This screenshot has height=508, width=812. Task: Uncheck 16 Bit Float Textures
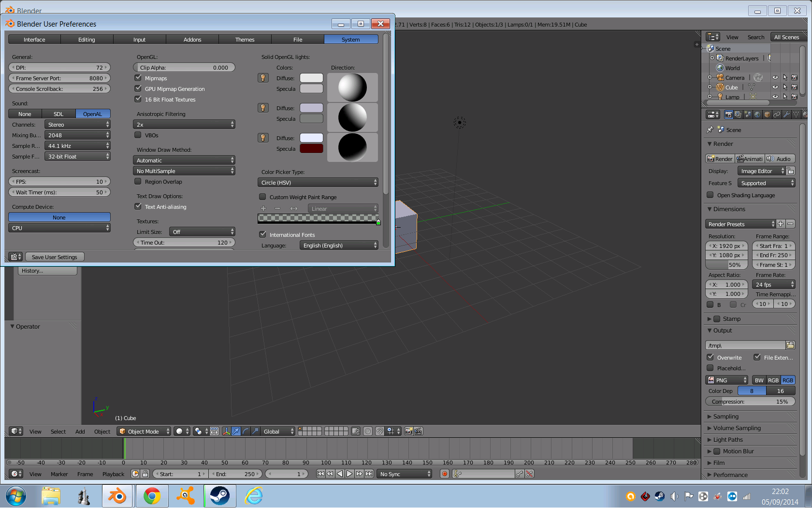(138, 99)
